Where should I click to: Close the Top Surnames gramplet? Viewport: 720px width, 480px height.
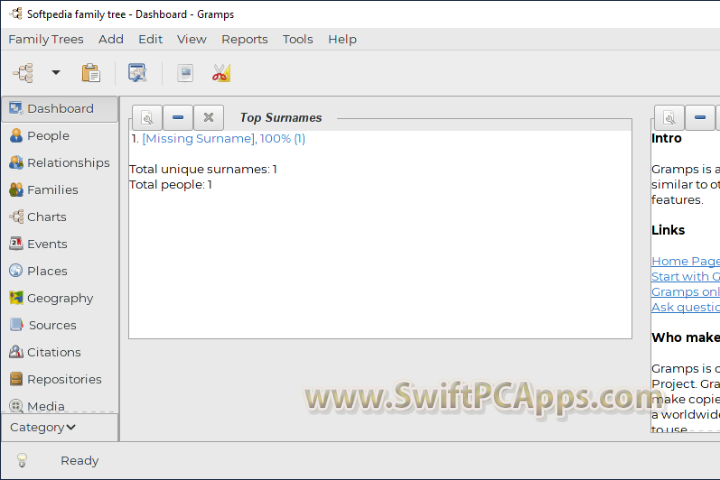[x=208, y=118]
